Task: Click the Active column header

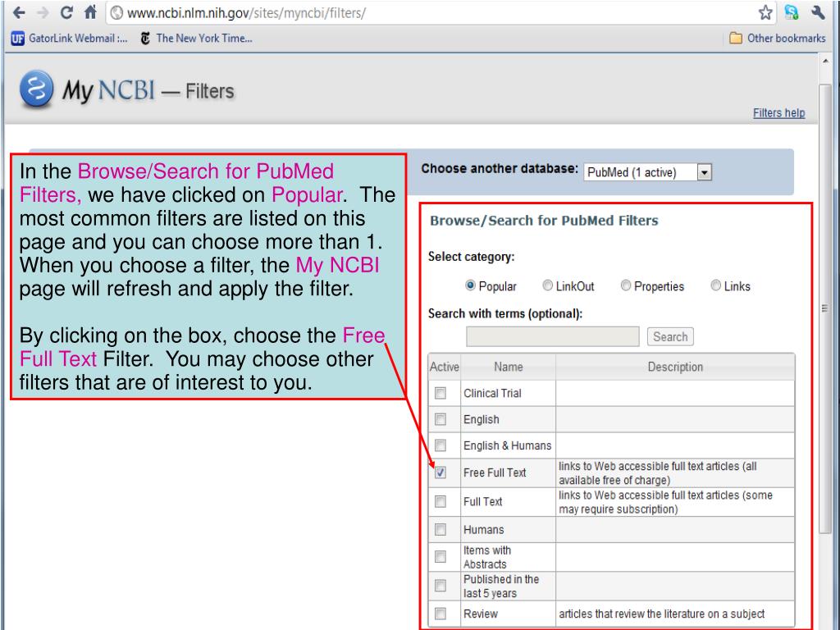Action: pos(444,367)
